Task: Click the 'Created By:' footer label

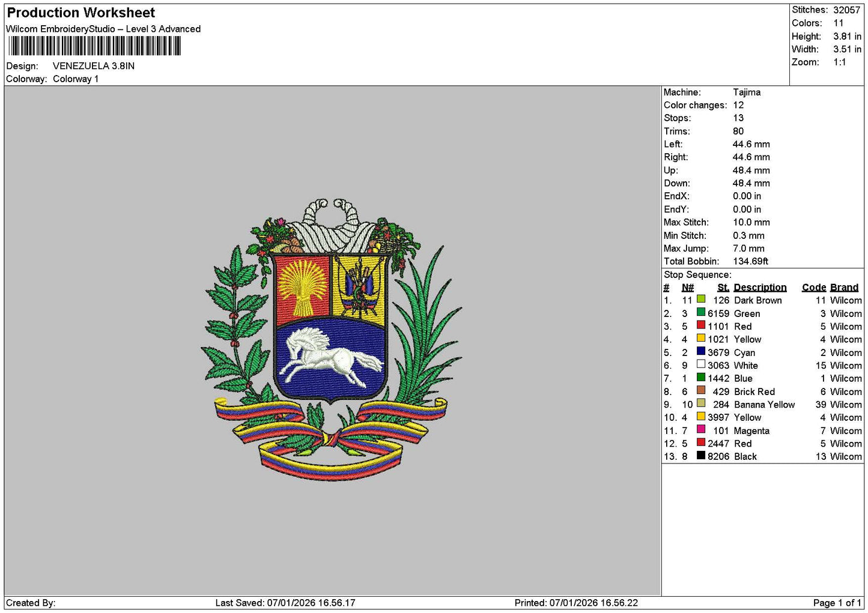Action: tap(31, 603)
